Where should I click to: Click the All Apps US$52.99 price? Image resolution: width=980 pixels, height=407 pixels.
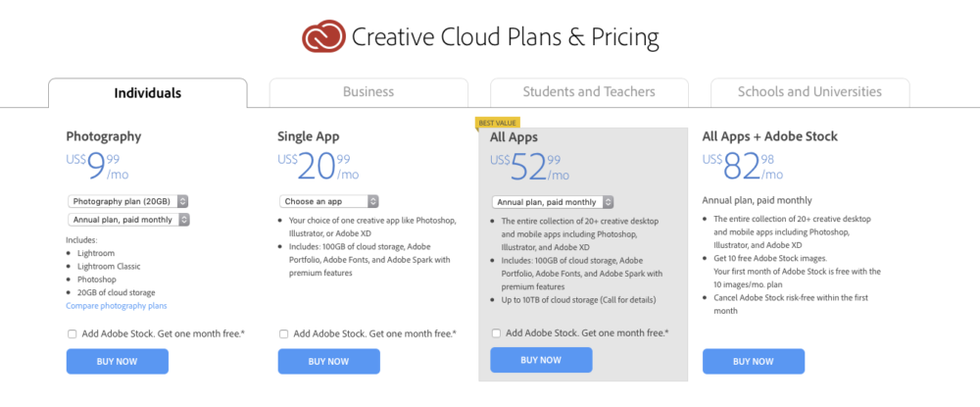point(530,167)
